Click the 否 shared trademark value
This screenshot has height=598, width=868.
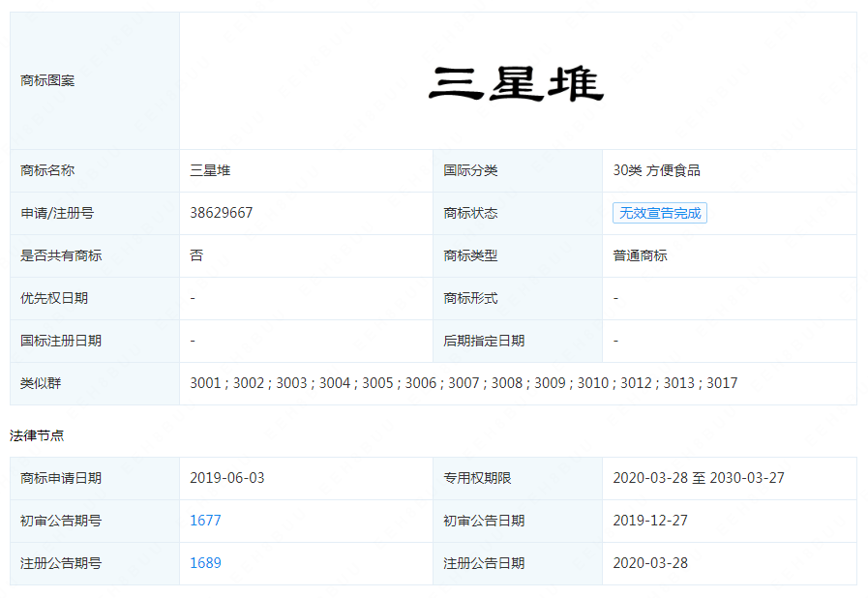click(x=196, y=255)
